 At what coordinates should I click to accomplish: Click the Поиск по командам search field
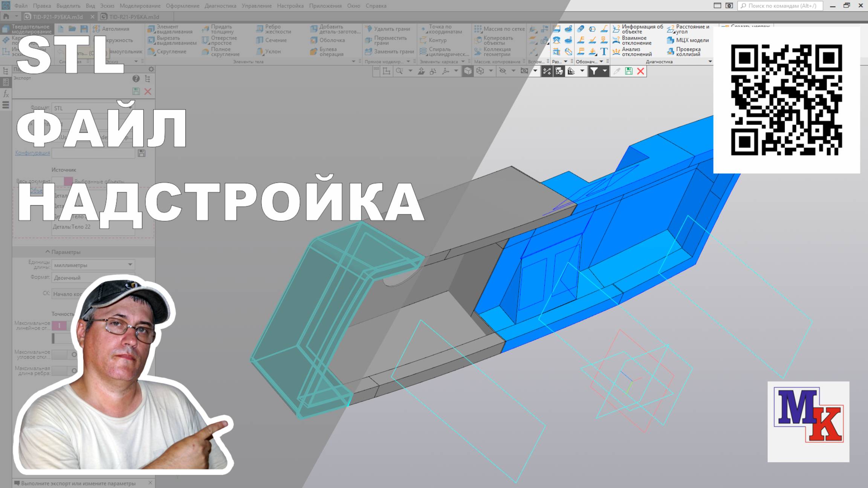coord(780,6)
